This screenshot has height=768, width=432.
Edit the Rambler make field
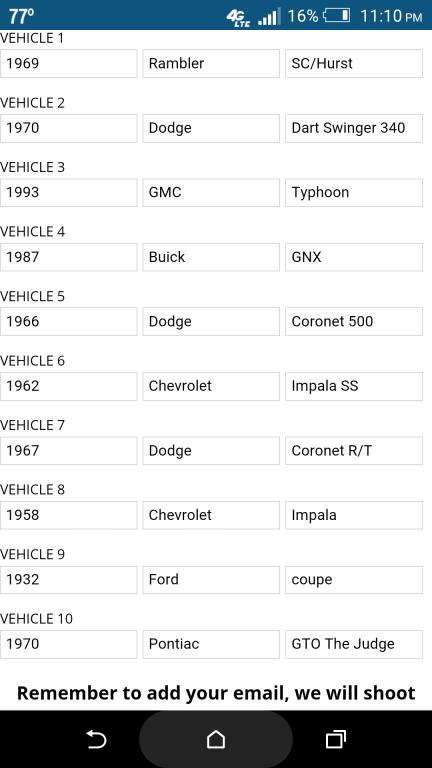pyautogui.click(x=211, y=63)
